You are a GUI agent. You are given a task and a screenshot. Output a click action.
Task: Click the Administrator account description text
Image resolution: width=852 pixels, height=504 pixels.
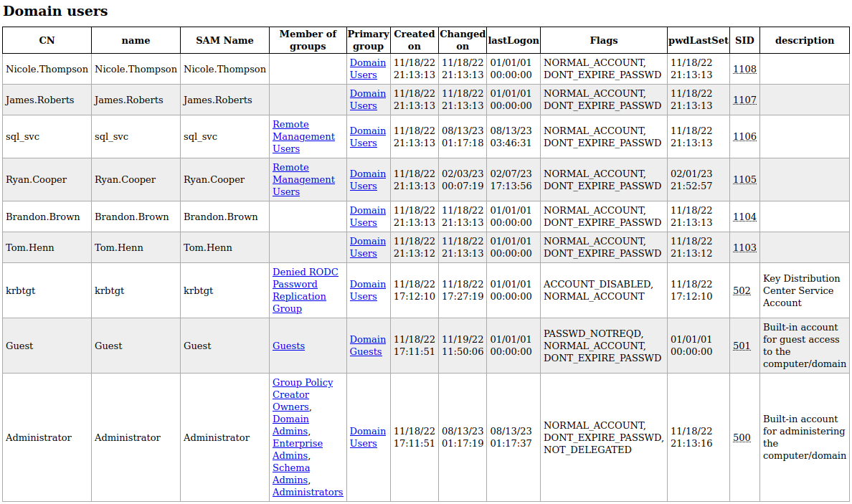[x=805, y=437]
